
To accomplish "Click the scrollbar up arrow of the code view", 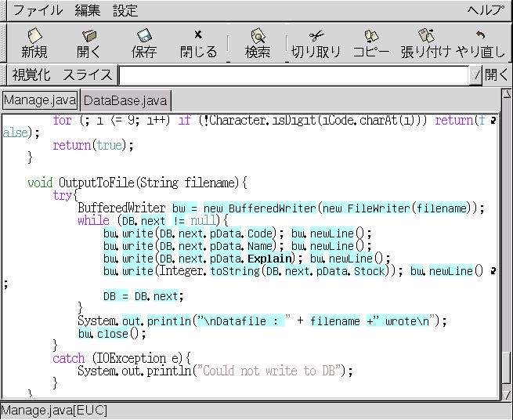I will coord(505,96).
